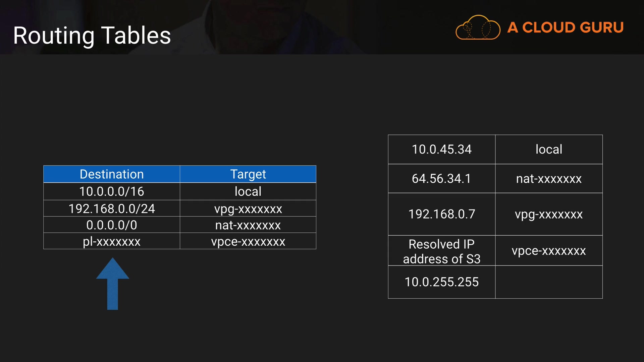Click the A Cloud Guru cloud logo
This screenshot has height=362, width=644.
click(478, 27)
